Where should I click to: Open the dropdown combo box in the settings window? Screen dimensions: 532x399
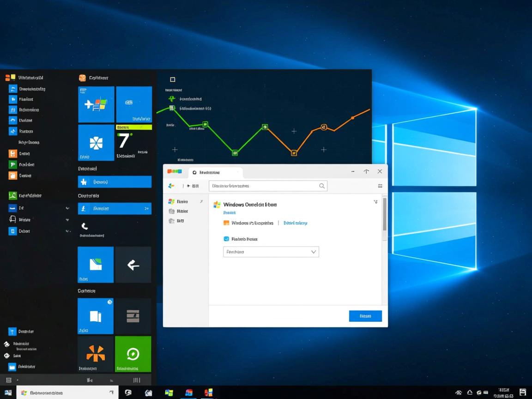click(x=271, y=252)
